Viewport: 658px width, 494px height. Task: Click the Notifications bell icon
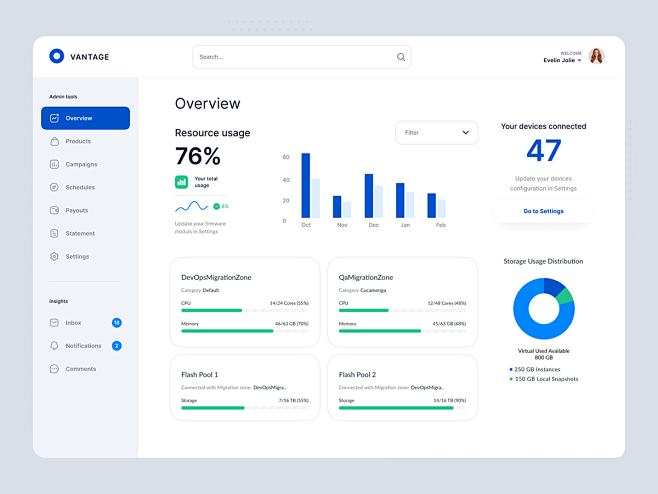tap(54, 346)
